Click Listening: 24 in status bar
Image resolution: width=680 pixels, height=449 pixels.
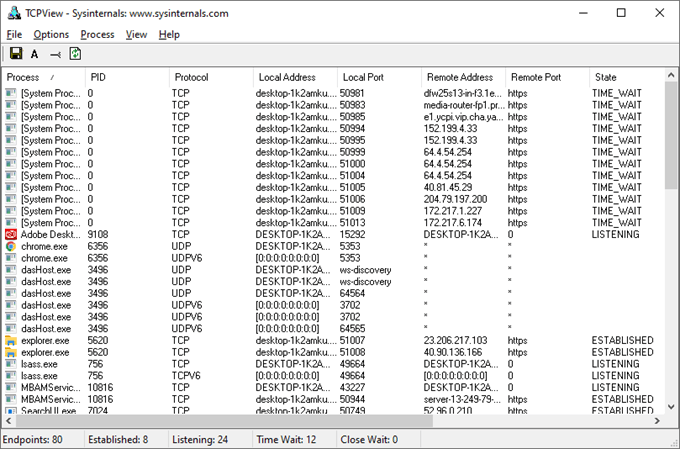click(200, 439)
